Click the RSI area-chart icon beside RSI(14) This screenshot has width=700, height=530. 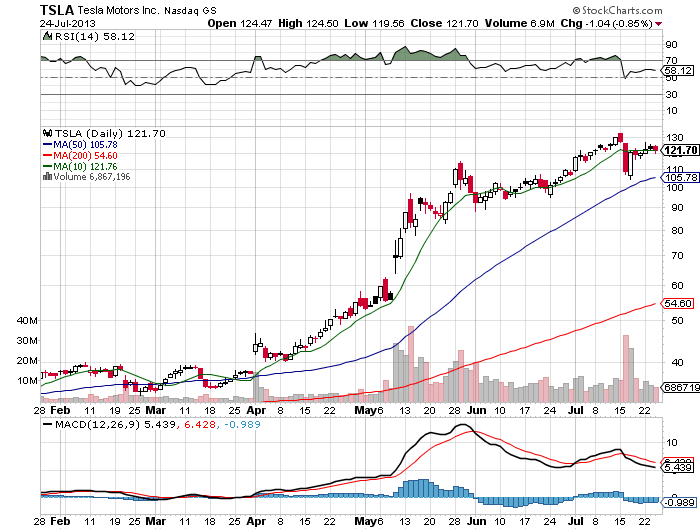(47, 36)
